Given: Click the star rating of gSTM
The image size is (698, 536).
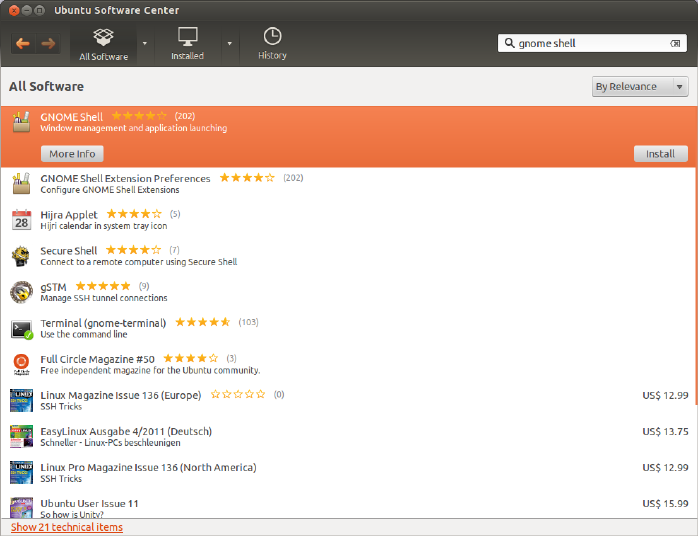Looking at the screenshot, I should pyautogui.click(x=103, y=286).
